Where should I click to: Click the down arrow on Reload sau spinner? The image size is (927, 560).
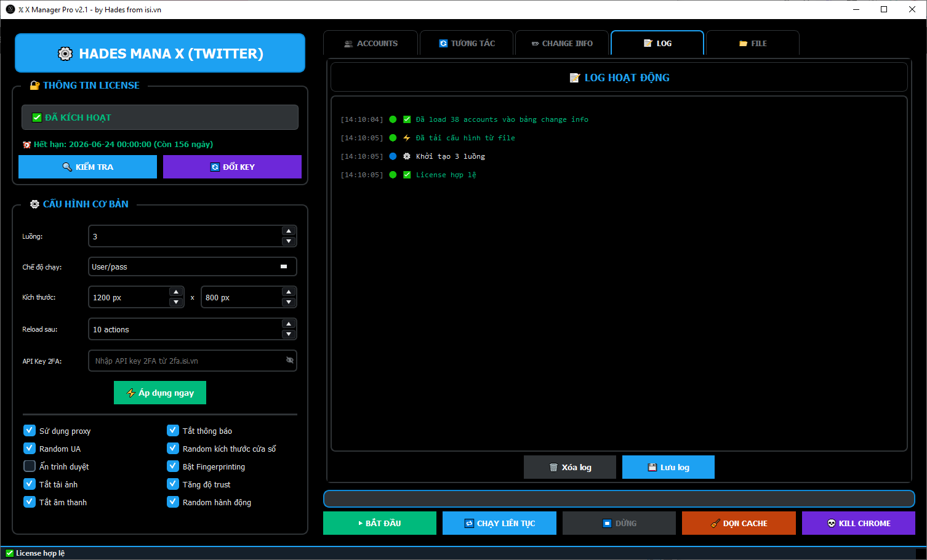(289, 334)
